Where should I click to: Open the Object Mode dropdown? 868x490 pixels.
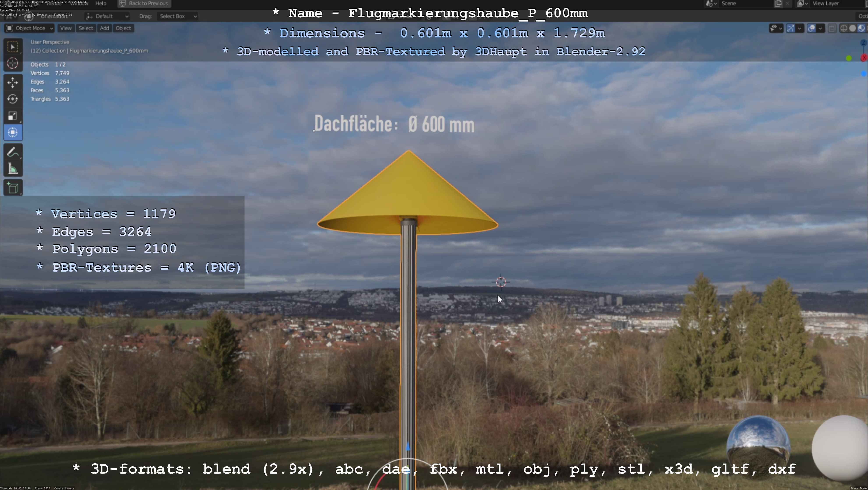click(30, 28)
